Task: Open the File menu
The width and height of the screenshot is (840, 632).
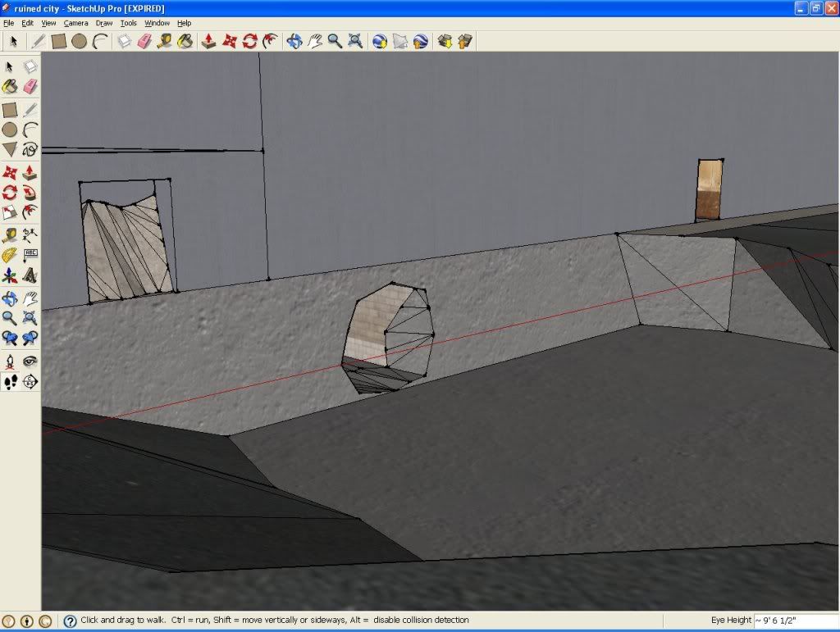Action: coord(8,23)
